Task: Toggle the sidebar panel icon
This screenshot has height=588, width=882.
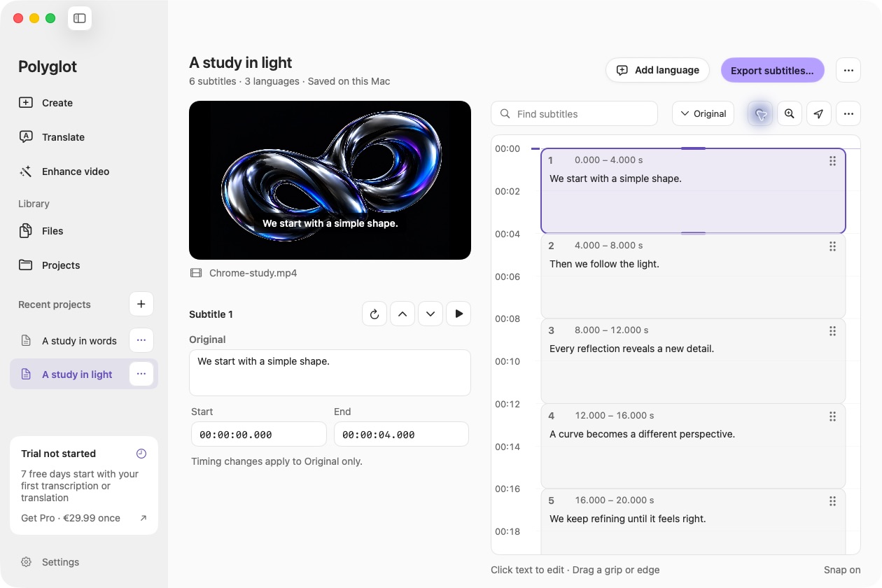Action: [80, 18]
